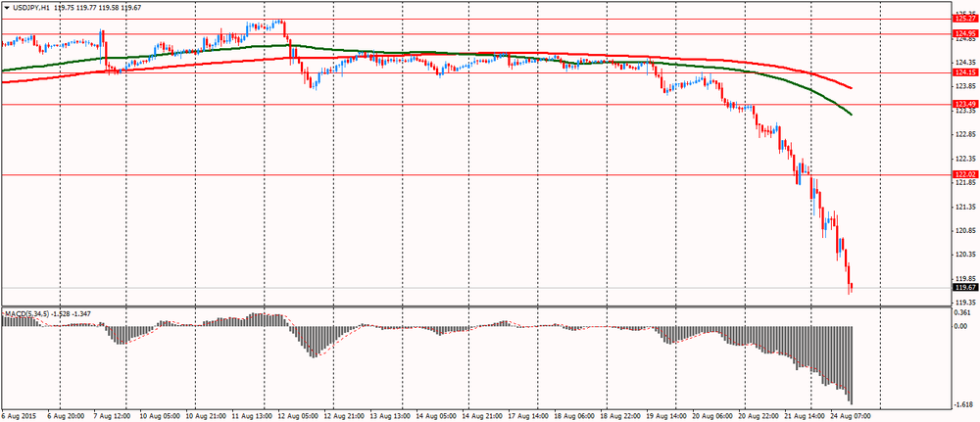Click the right end of green moving average
This screenshot has height=422, width=980.
pos(850,115)
